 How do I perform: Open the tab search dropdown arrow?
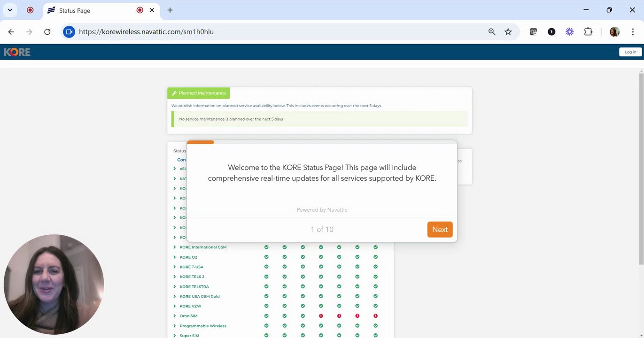coord(10,10)
